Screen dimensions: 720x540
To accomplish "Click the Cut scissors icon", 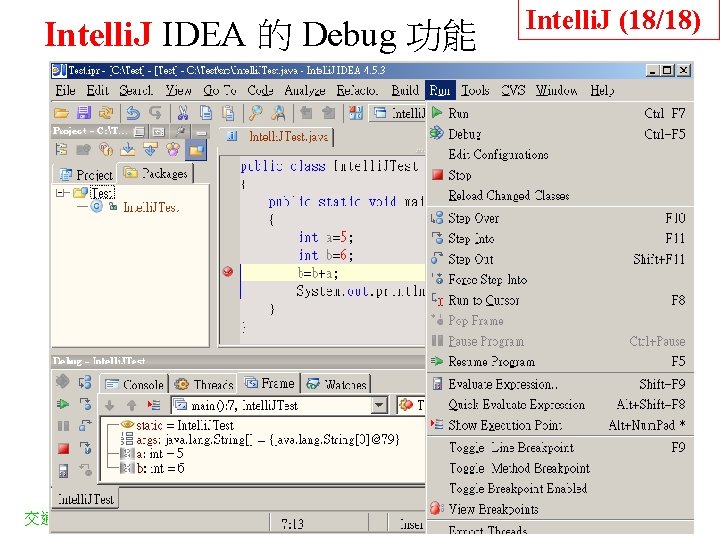I will point(183,112).
